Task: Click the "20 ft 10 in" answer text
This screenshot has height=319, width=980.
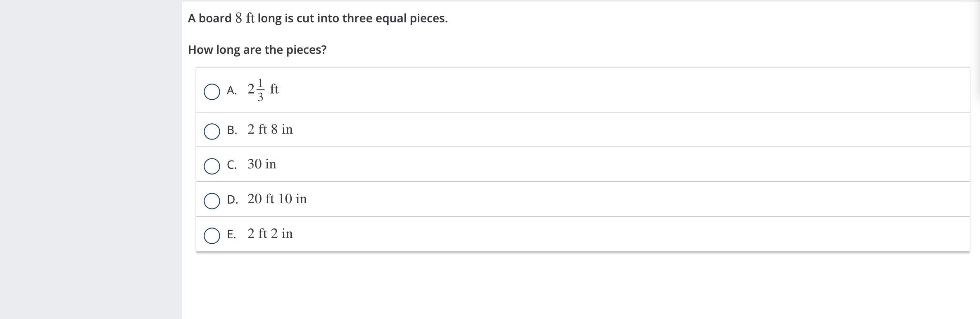Action: 277,199
